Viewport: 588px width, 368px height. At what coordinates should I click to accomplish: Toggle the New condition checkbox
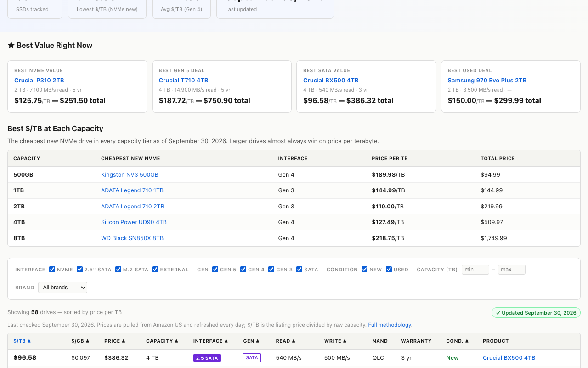click(x=365, y=270)
